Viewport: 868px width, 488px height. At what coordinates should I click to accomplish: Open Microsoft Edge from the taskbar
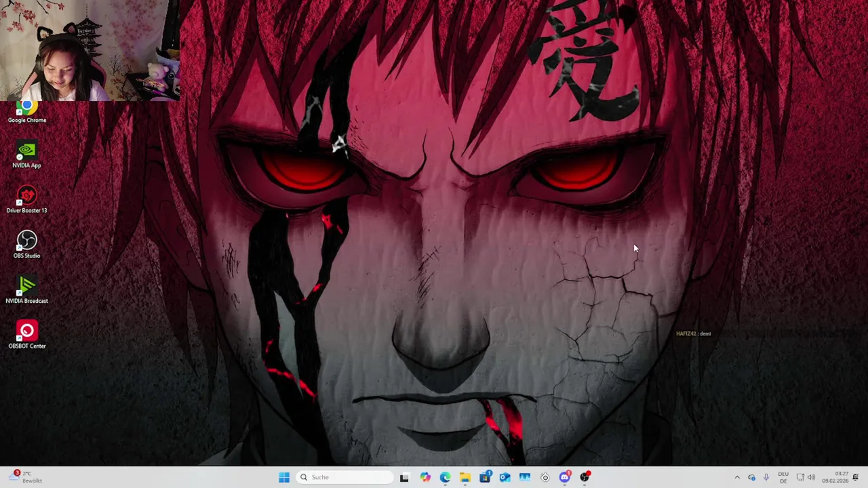pos(445,477)
